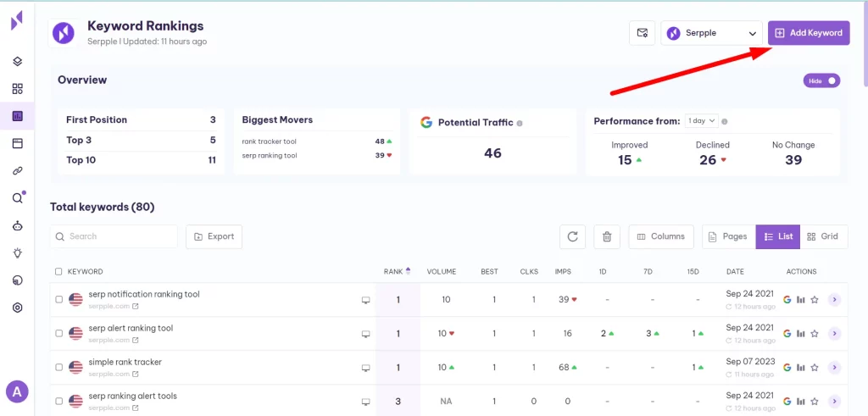Click info icon next to 1 day dropdown

[725, 121]
